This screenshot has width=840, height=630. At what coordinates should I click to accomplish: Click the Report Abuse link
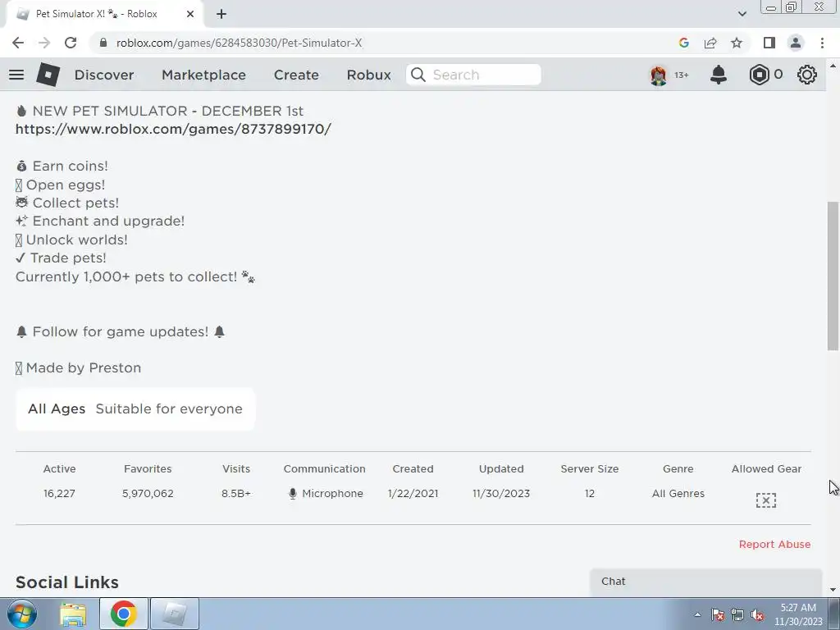774,545
